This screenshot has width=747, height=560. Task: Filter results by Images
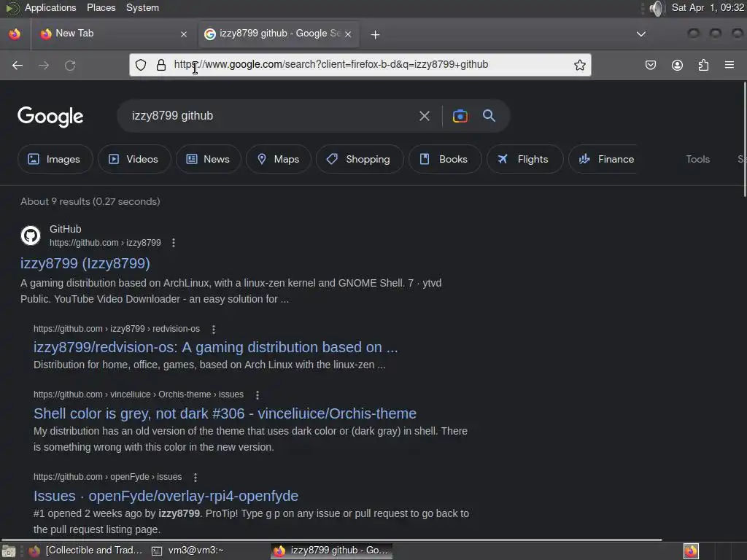(x=55, y=159)
